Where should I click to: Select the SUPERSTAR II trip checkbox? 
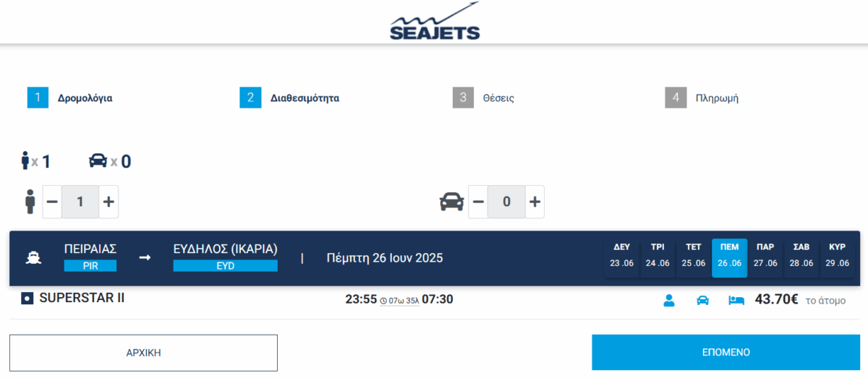[27, 298]
